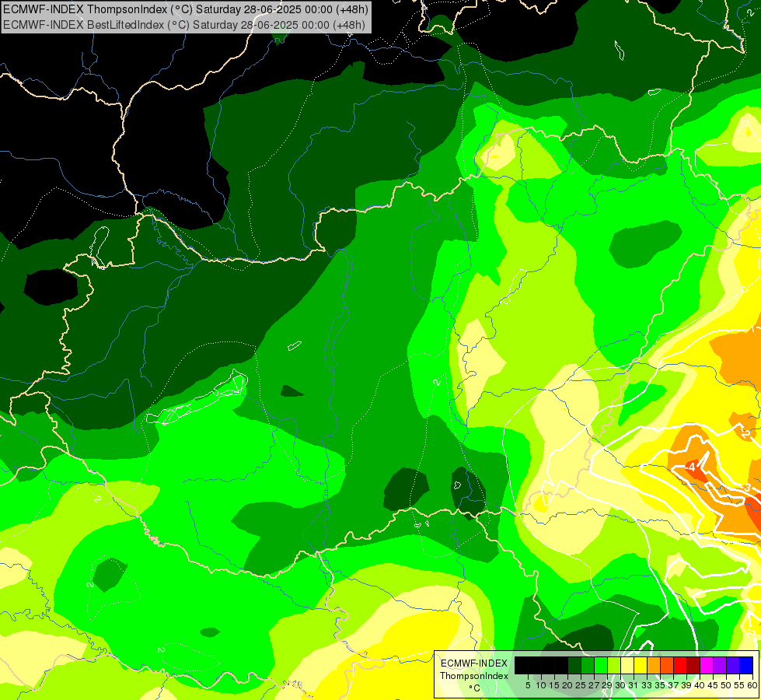This screenshot has height=700, width=761.
Task: Click the legend label ThompsonIndex
Action: point(474,676)
